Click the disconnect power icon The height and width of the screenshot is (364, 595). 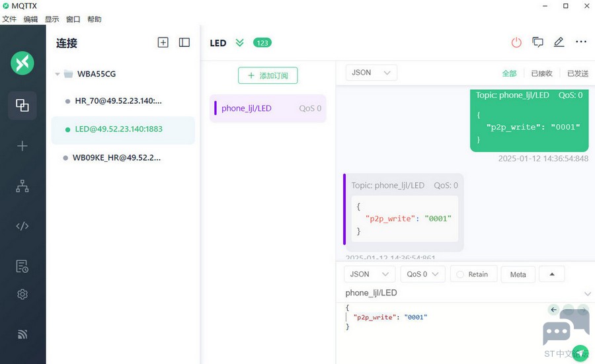tap(516, 42)
